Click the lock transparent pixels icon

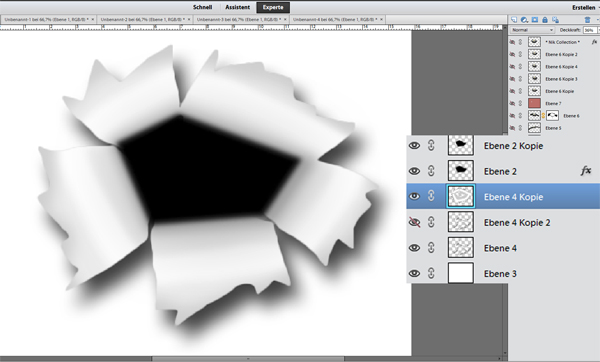[x=555, y=20]
